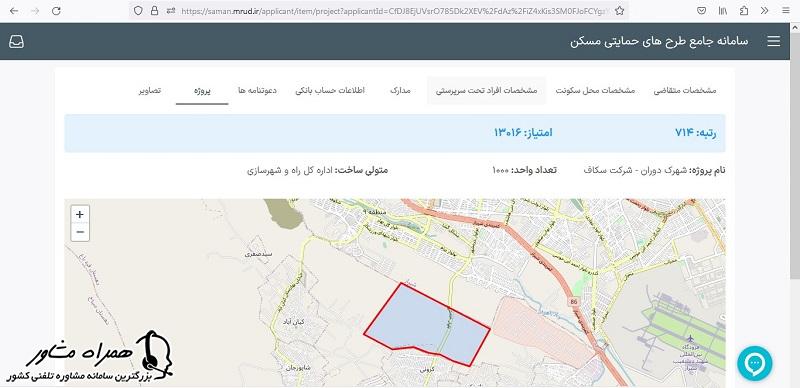800x388 pixels.
Task: Zoom out on the map
Action: pyautogui.click(x=80, y=232)
